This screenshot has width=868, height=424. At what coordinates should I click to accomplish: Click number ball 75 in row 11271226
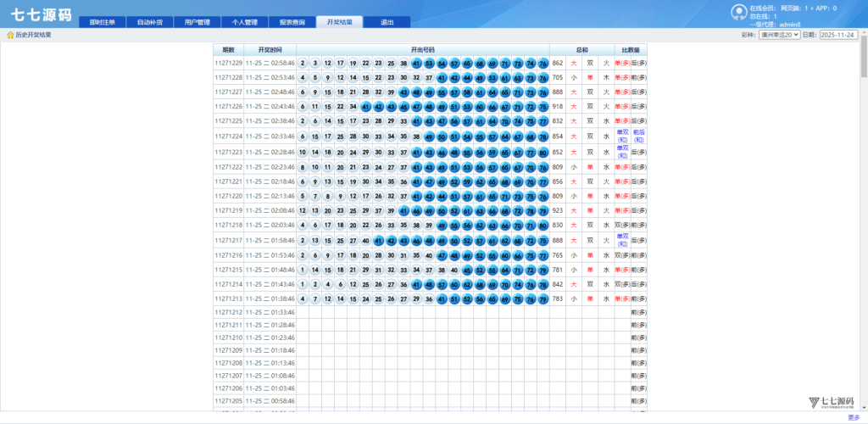click(543, 106)
